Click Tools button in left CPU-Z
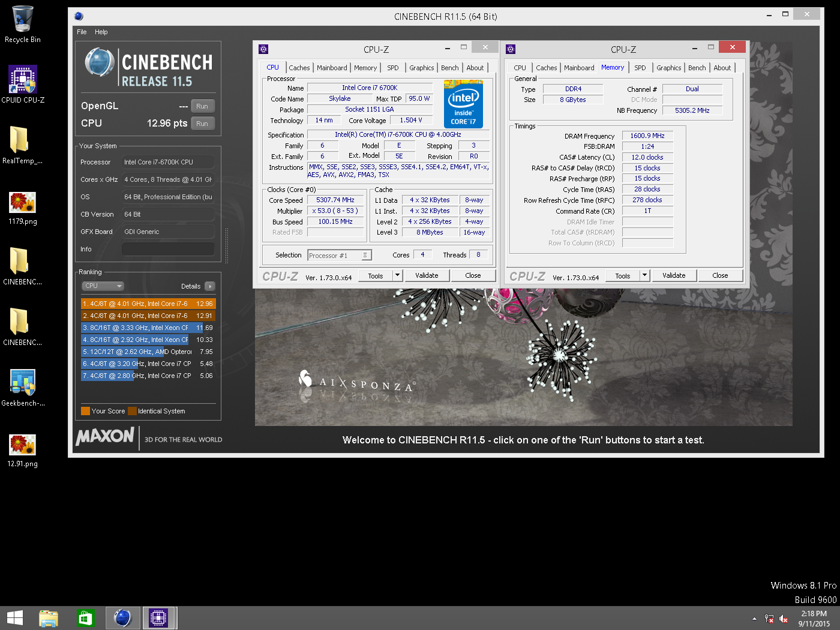Image resolution: width=840 pixels, height=630 pixels. pyautogui.click(x=376, y=275)
